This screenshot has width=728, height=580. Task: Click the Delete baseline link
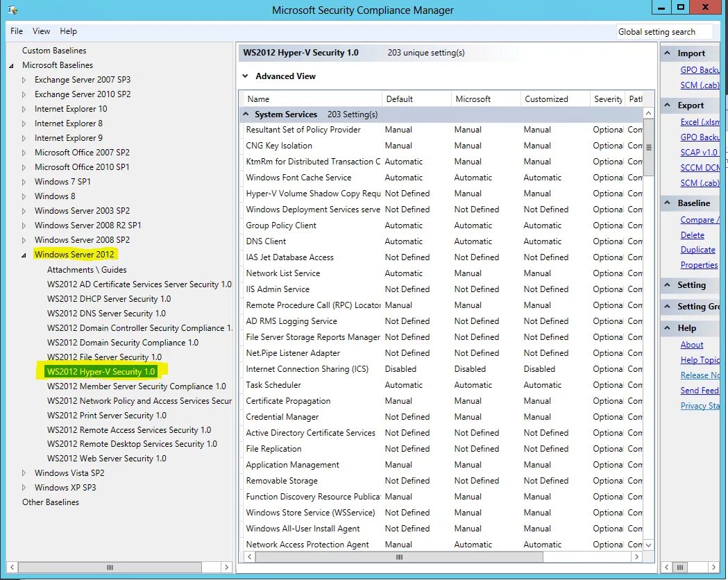692,235
